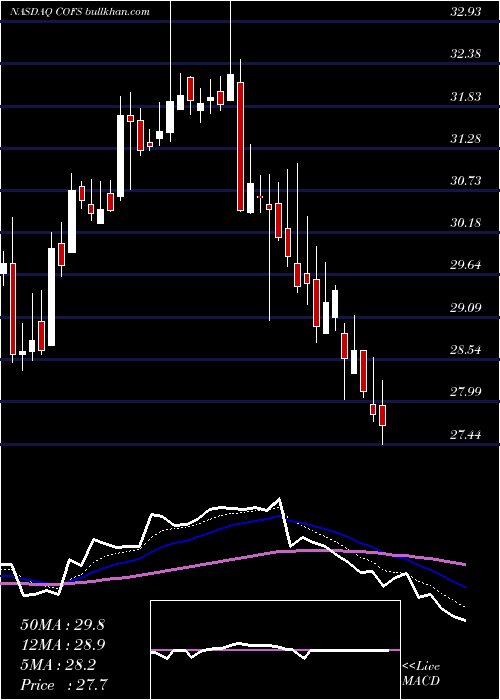Click the 12MA : 28.9 reading

point(62,645)
